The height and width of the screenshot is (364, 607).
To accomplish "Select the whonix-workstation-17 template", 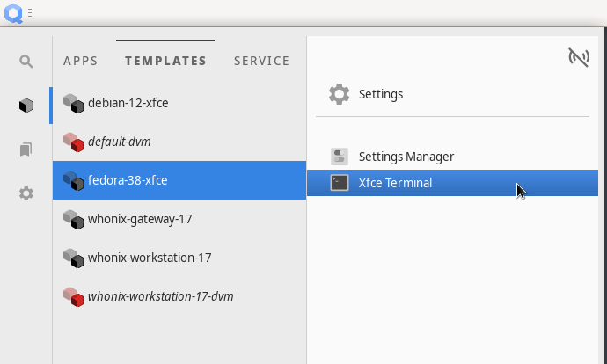I will point(149,258).
